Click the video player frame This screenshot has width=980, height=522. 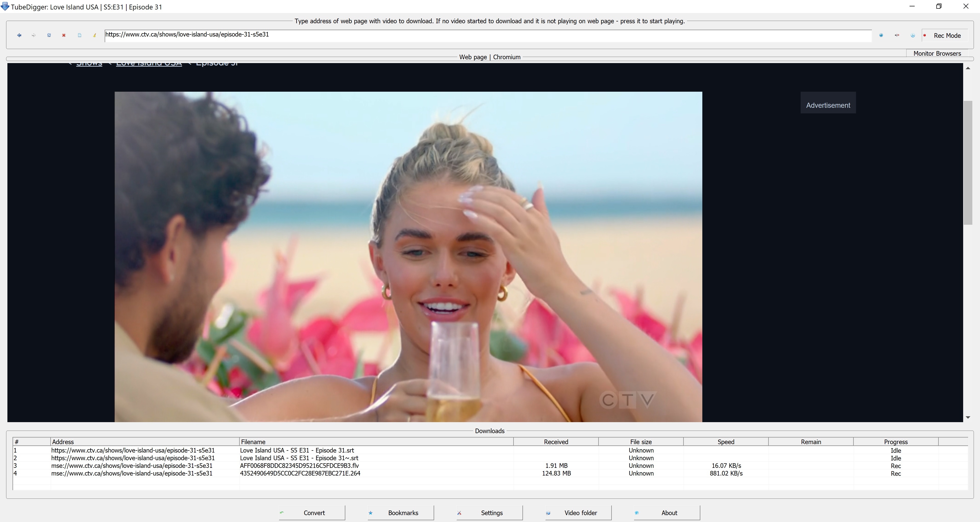[408, 257]
